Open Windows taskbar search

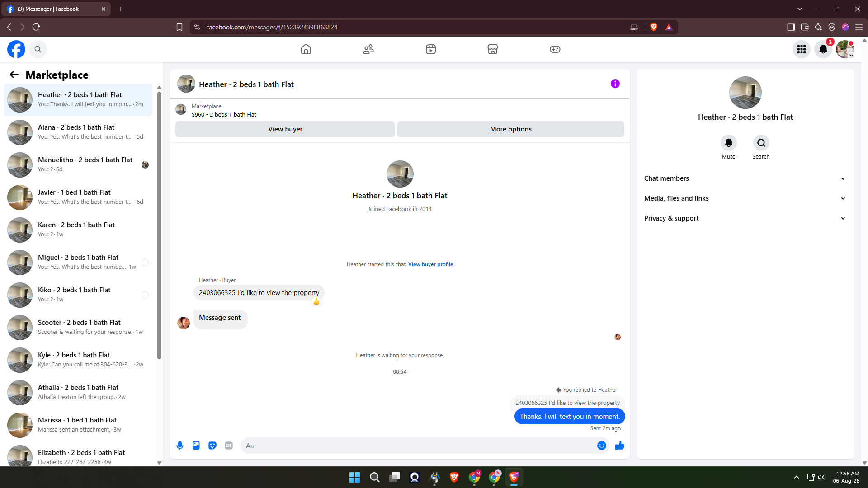tap(375, 477)
